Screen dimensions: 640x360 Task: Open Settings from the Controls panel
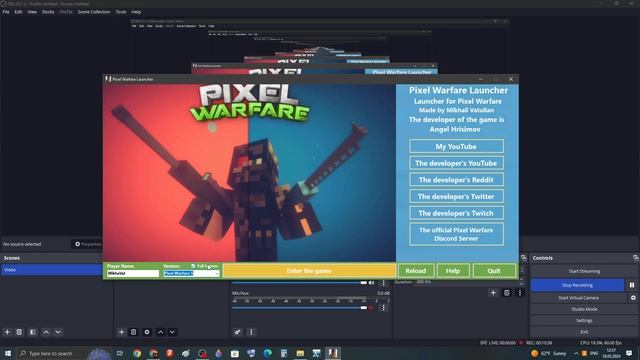[x=584, y=321]
